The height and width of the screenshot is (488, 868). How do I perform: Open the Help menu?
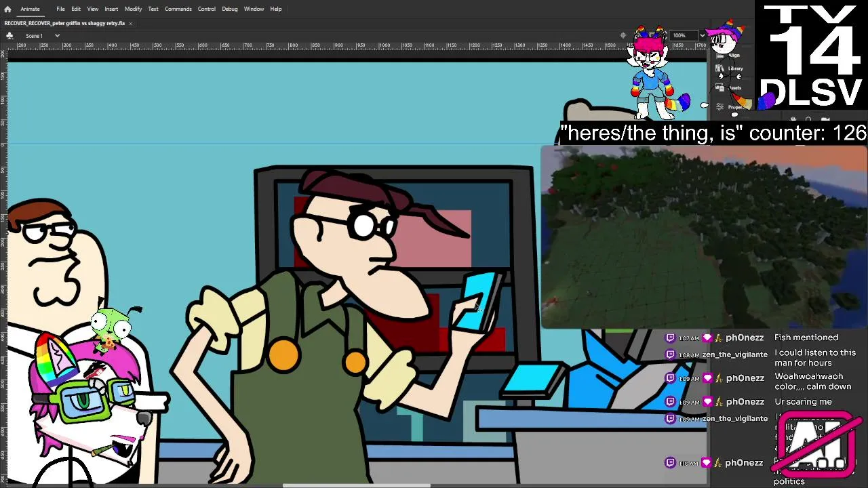point(276,9)
